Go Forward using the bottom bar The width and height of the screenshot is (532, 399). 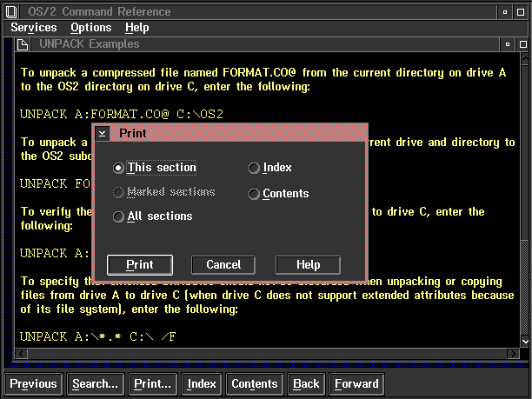tap(356, 384)
